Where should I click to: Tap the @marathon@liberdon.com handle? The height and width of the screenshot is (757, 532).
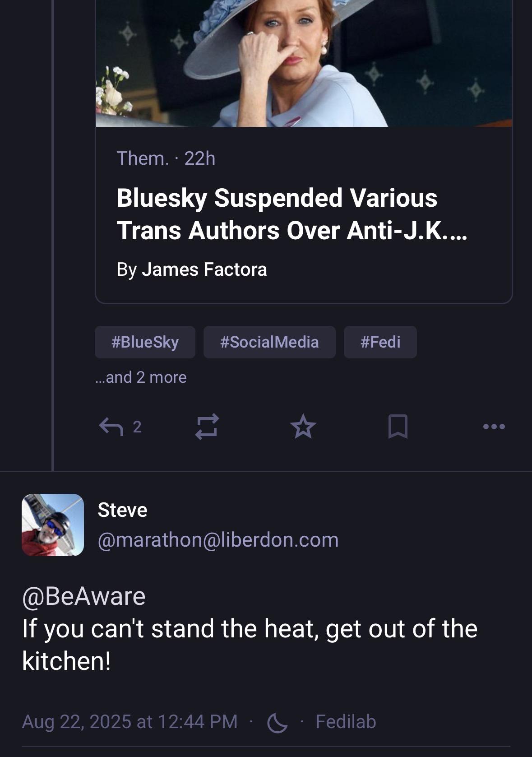[218, 540]
